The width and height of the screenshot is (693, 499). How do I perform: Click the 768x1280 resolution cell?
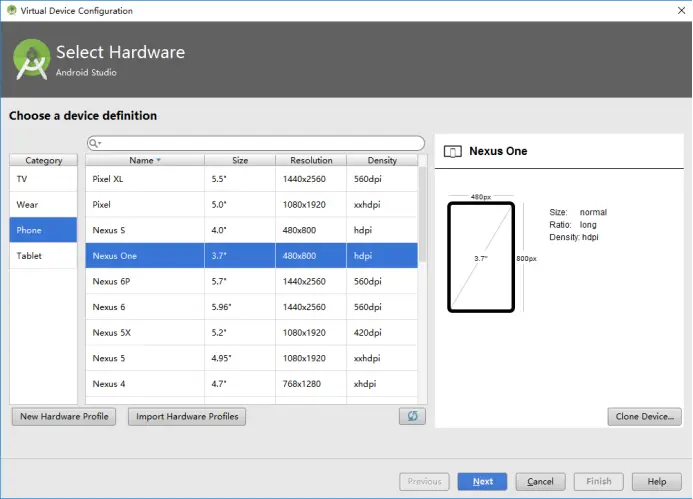tap(311, 384)
